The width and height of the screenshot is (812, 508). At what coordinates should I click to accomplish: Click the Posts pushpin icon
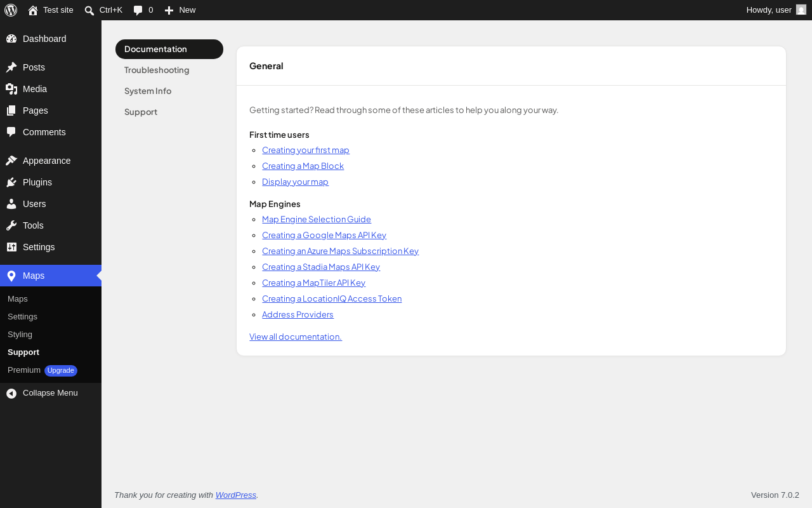(x=11, y=67)
